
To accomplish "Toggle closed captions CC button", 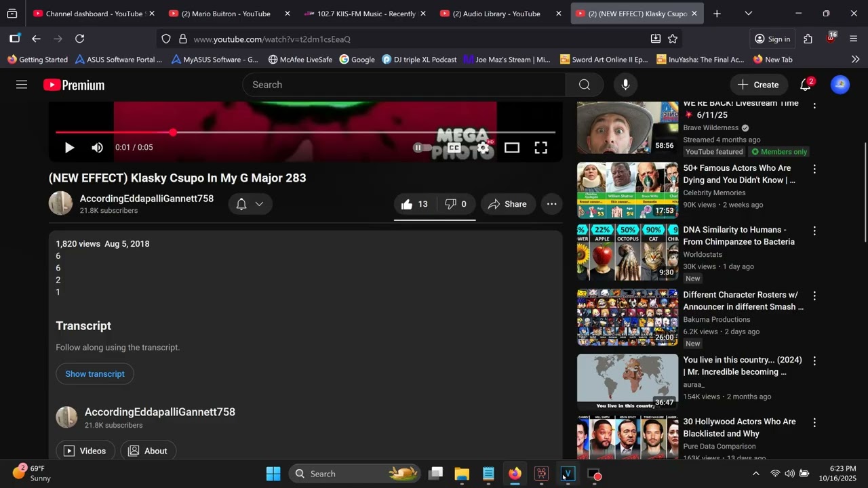I will click(x=454, y=147).
